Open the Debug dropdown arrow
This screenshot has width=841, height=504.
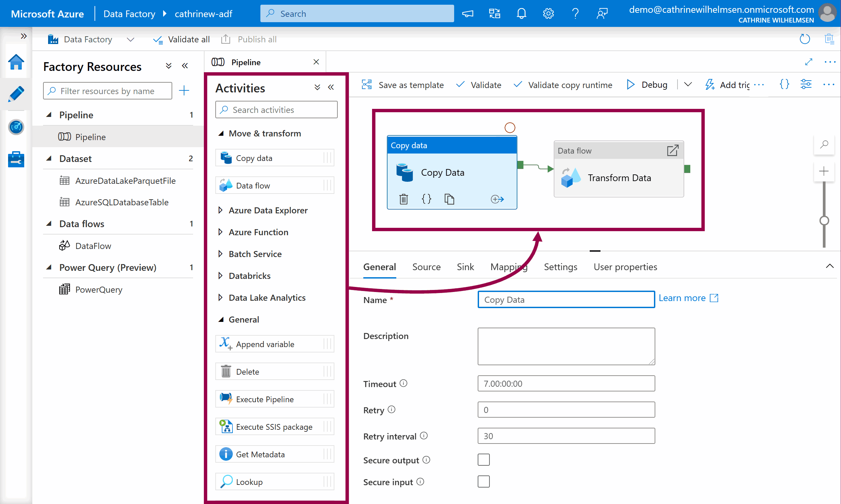pos(688,85)
